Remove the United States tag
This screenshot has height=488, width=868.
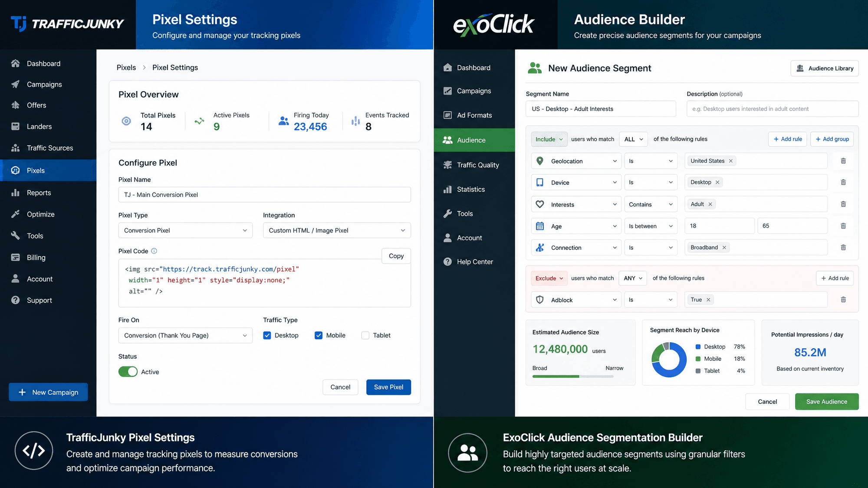[731, 161]
